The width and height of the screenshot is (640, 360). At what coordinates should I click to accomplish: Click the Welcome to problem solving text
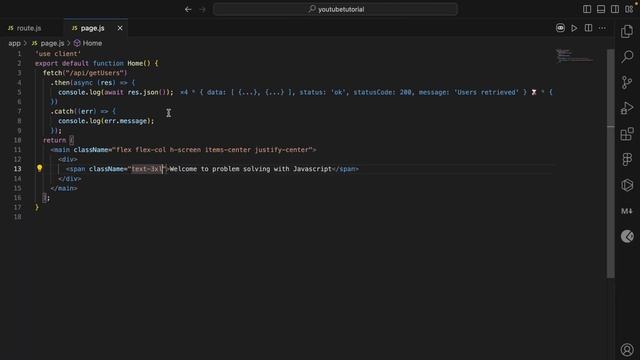pyautogui.click(x=251, y=169)
